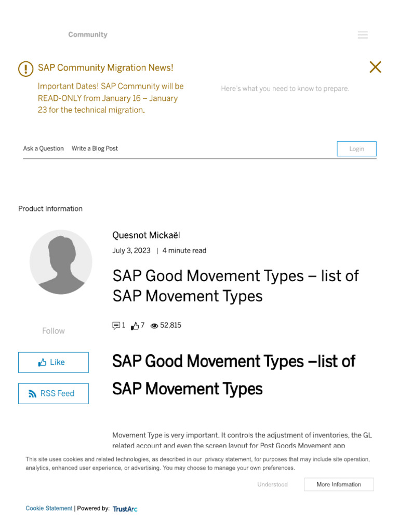Follow the author Quesnot Mickaël
The height and width of the screenshot is (532, 399).
pos(54,331)
